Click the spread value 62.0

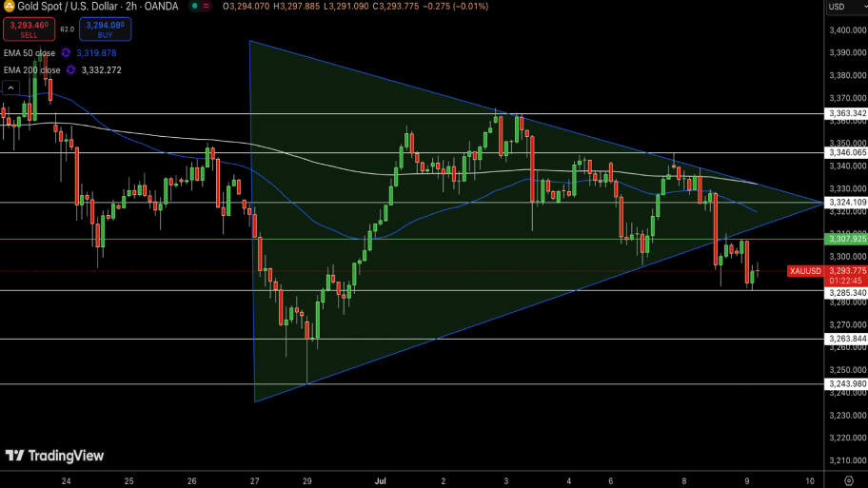(67, 29)
